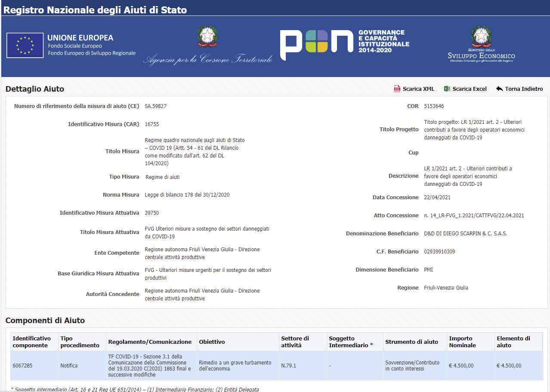Select the Importo Nominale column header
This screenshot has width=550, height=392.
click(471, 342)
